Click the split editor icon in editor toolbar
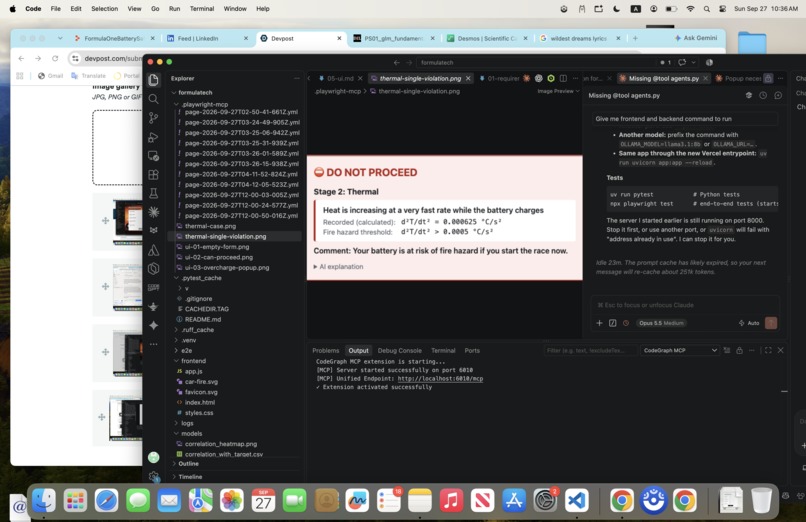The image size is (806, 522). (x=563, y=78)
